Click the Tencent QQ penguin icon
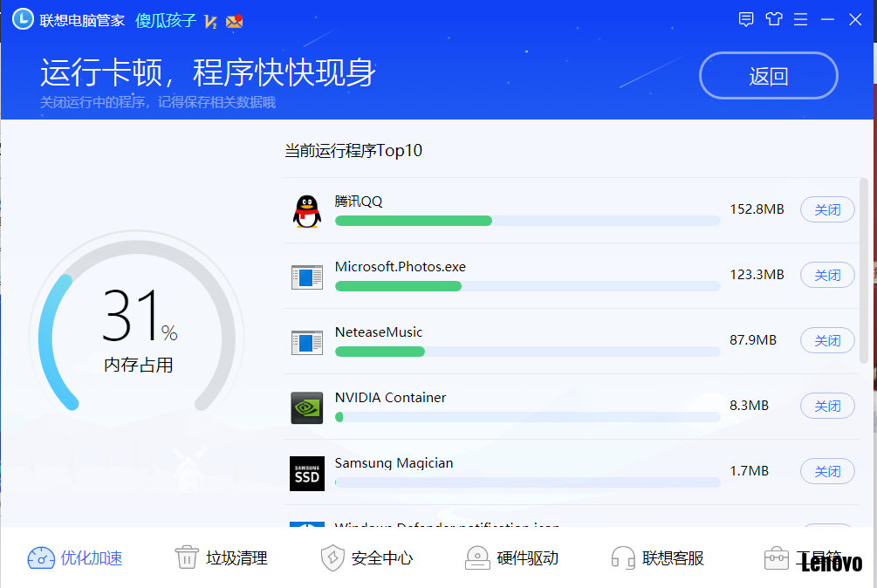This screenshot has height=588, width=877. 306,211
